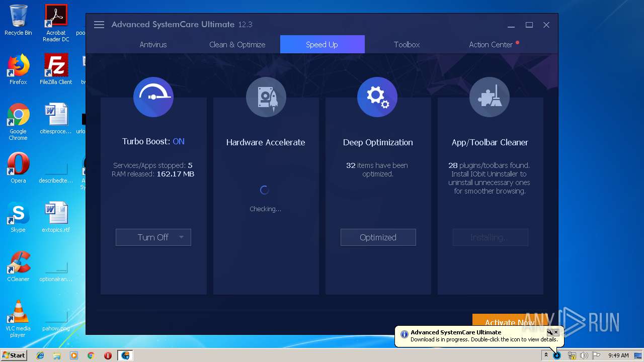Click the 'Download is in progress' balloon text
This screenshot has width=644, height=362.
click(x=484, y=339)
